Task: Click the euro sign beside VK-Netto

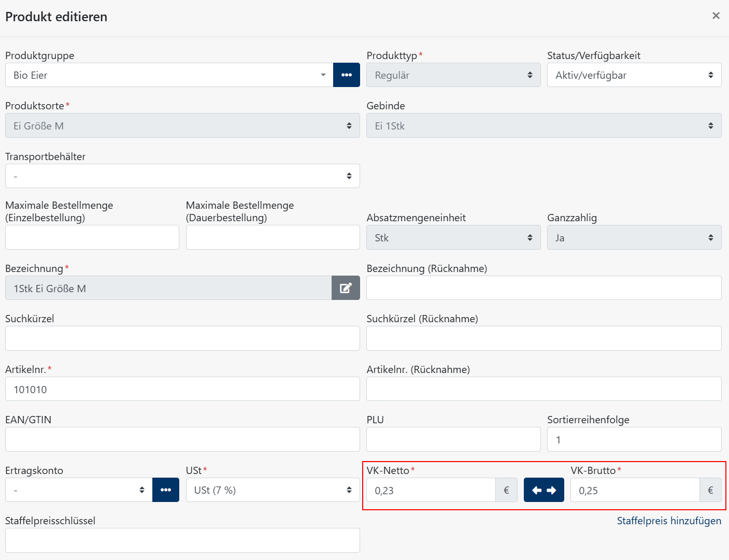Action: (506, 490)
